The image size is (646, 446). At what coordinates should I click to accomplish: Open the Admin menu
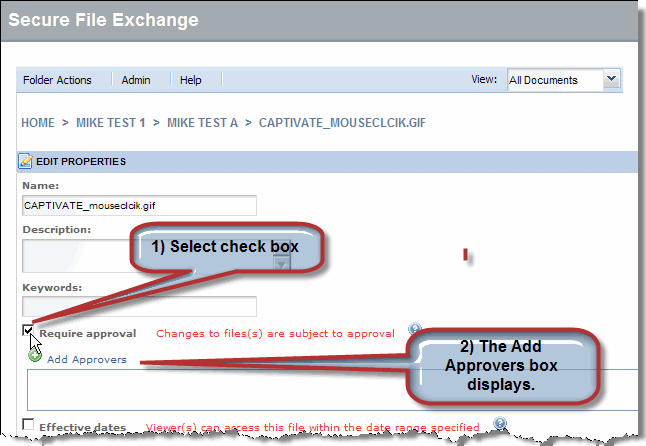tap(136, 80)
